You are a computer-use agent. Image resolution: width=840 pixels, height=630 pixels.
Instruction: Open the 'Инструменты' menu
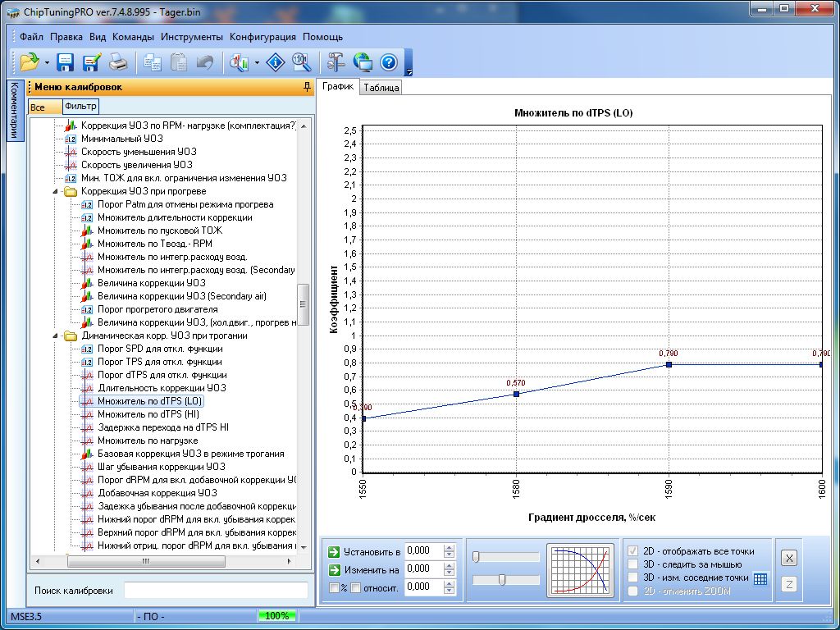click(191, 37)
